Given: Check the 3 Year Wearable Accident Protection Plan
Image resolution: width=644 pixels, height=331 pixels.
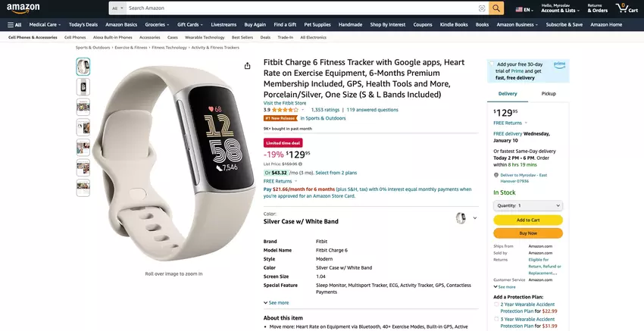Looking at the screenshot, I should tap(496, 319).
